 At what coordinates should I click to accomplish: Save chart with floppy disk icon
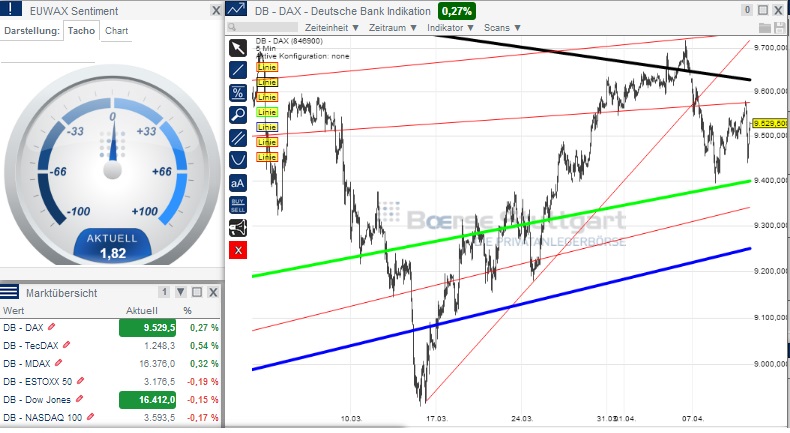(x=779, y=28)
